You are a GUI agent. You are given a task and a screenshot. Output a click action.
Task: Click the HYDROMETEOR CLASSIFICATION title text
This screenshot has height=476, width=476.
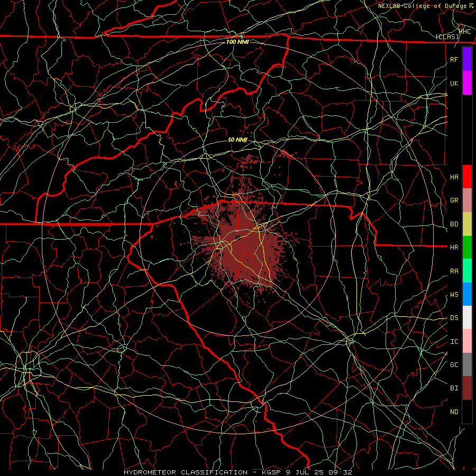(186, 472)
